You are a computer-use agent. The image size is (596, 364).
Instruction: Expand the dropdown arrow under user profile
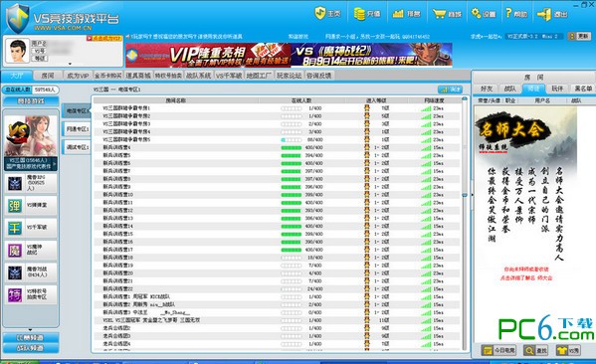pos(70,64)
